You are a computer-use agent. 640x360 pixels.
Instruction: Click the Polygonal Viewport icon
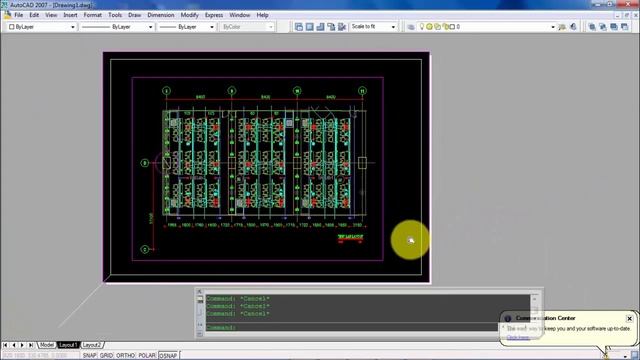point(320,27)
